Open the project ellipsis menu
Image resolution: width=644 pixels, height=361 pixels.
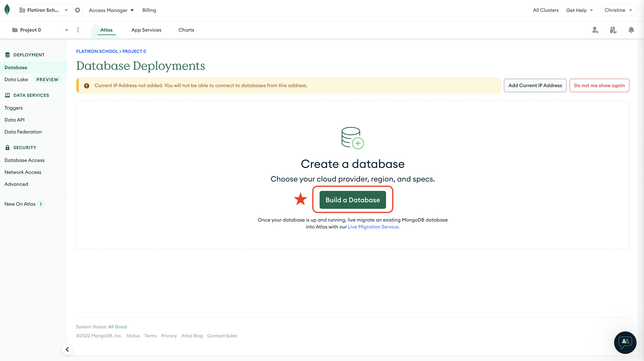click(78, 30)
